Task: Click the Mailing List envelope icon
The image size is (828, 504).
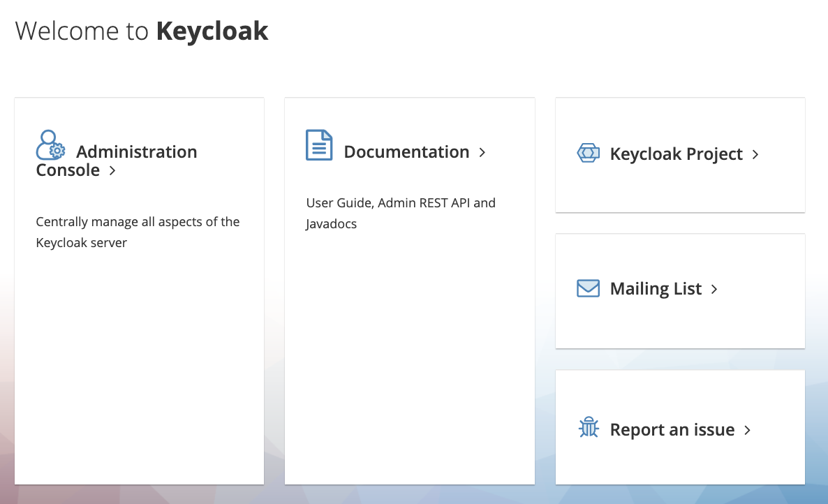Action: click(589, 288)
